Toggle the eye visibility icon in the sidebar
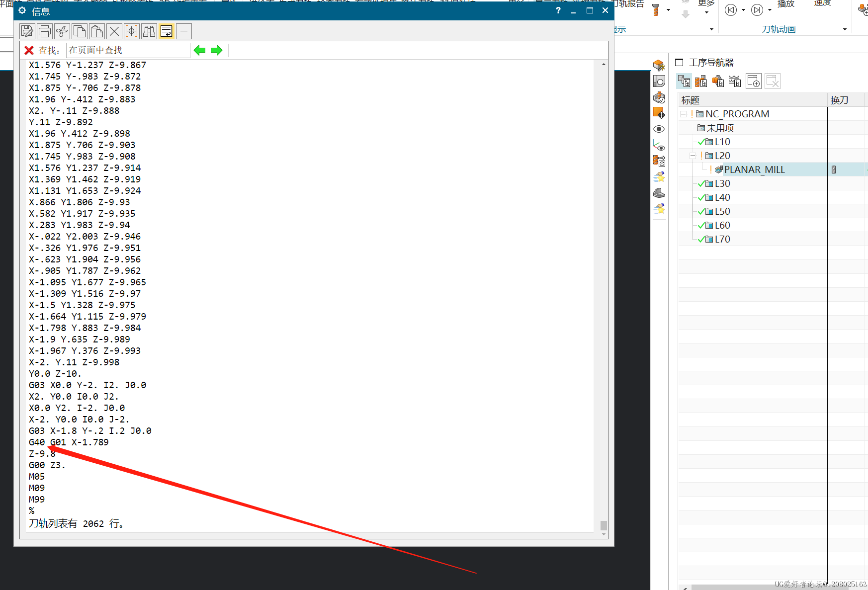Image resolution: width=868 pixels, height=590 pixels. click(659, 129)
